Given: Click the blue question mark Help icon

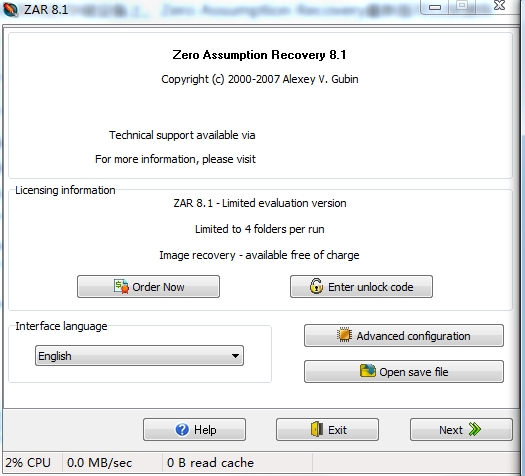Looking at the screenshot, I should [182, 429].
